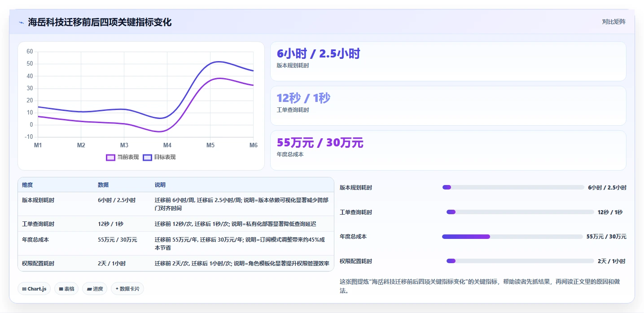
Task: Click the 权限配置耗时 progress bar
Action: tap(520, 261)
